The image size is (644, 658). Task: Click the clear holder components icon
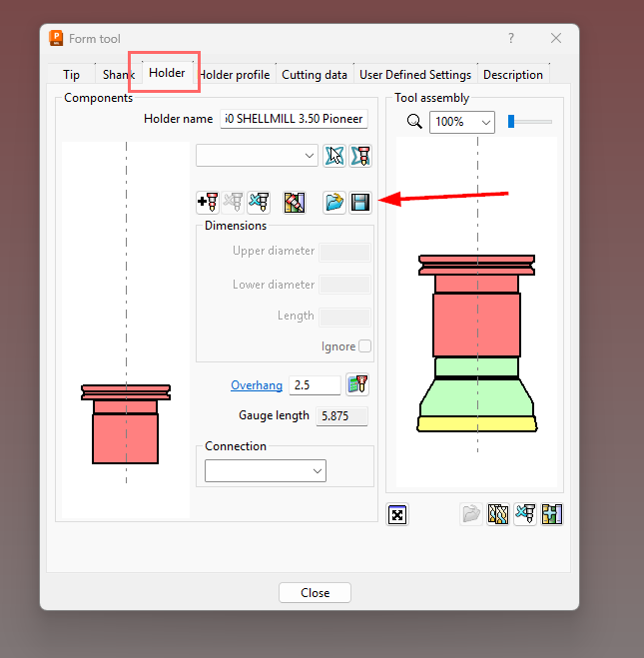[x=259, y=203]
